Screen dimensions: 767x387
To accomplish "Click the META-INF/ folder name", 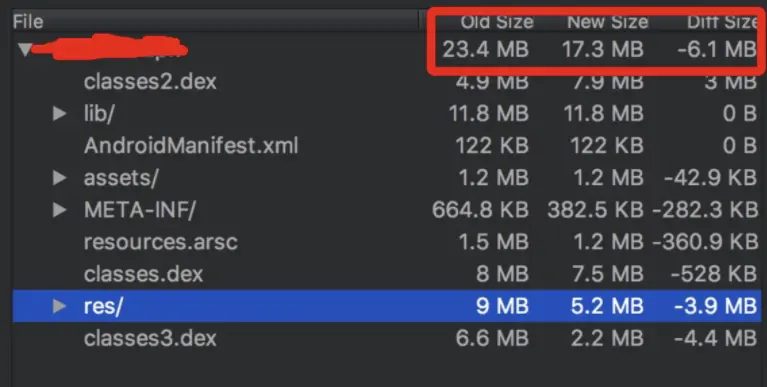I will pyautogui.click(x=140, y=210).
